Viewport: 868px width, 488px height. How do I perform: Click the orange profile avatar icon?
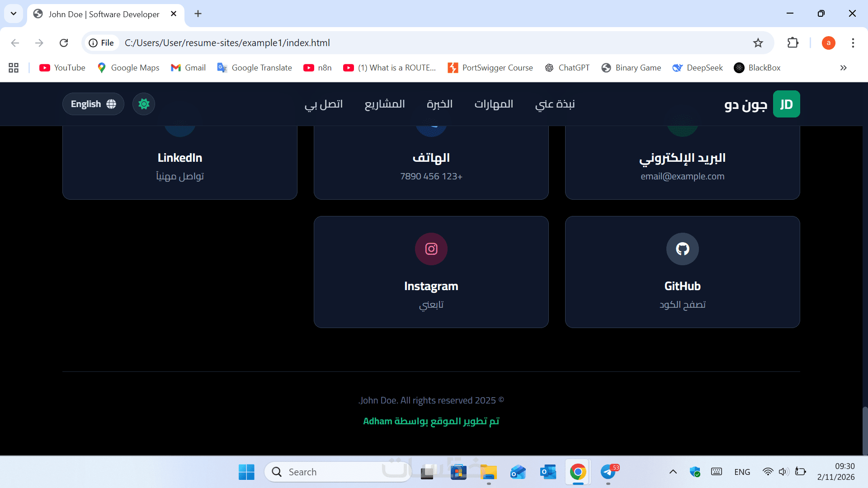click(x=828, y=43)
